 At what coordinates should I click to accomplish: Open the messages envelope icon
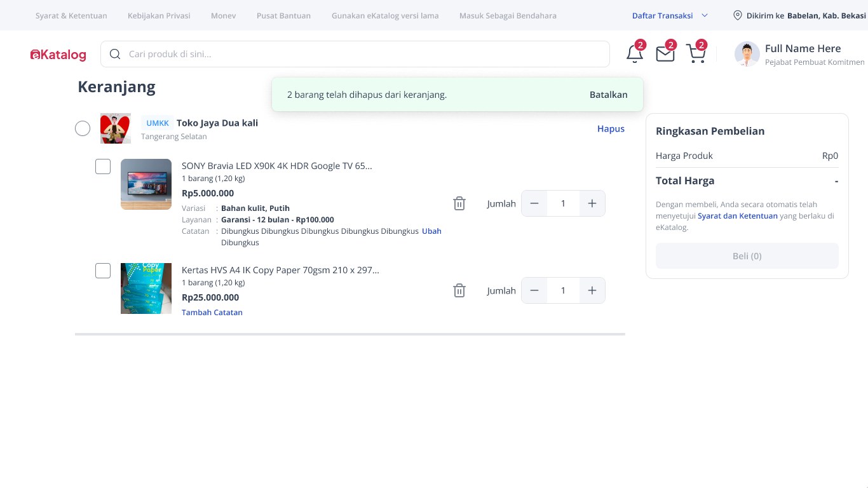pos(665,54)
